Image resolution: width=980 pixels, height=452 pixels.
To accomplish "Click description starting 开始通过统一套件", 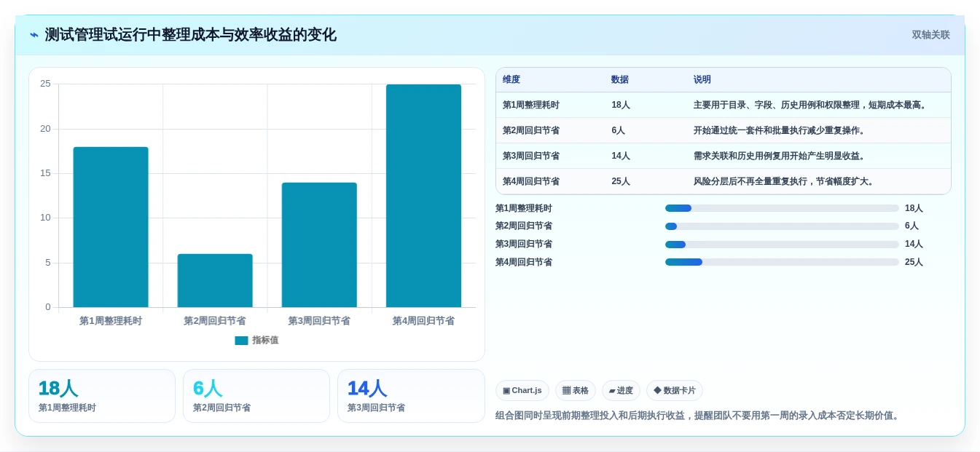I will pyautogui.click(x=779, y=130).
